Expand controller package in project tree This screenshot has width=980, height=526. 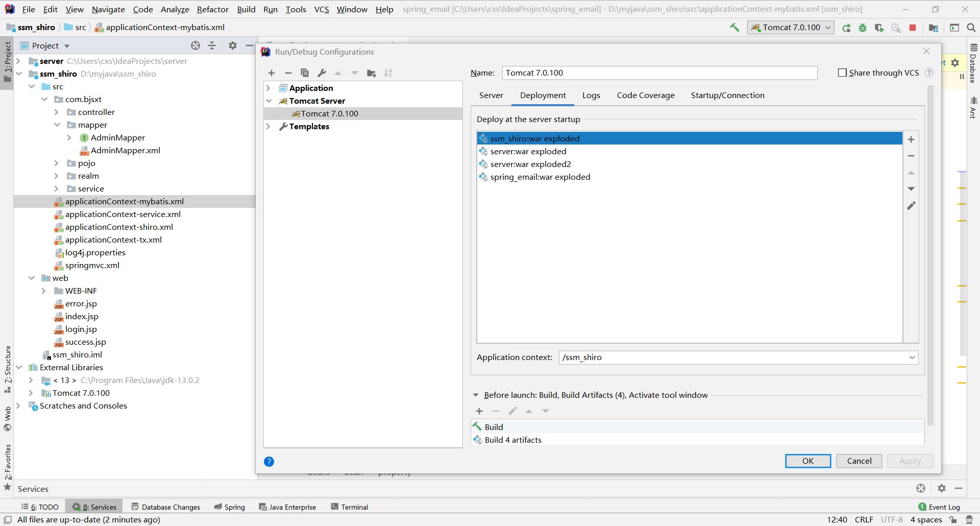point(57,112)
